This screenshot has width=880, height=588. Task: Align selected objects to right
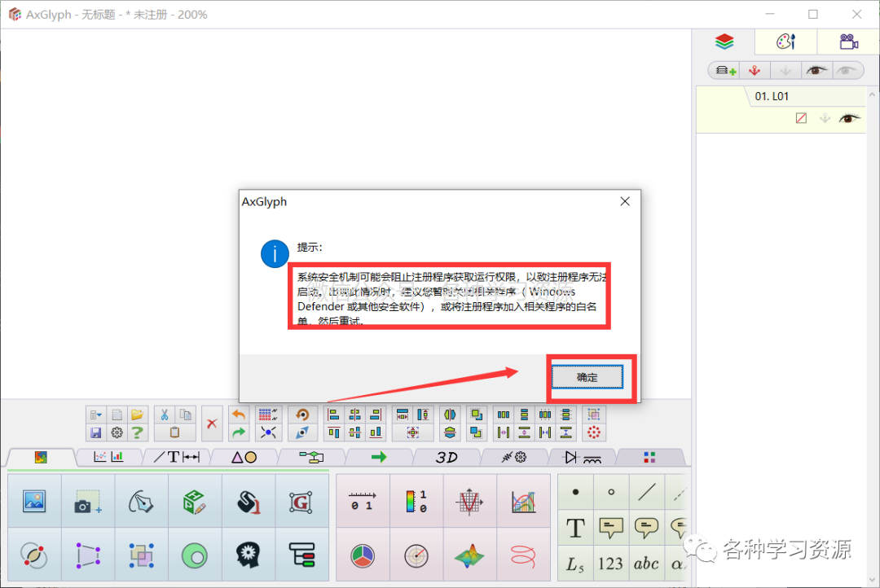(x=376, y=415)
